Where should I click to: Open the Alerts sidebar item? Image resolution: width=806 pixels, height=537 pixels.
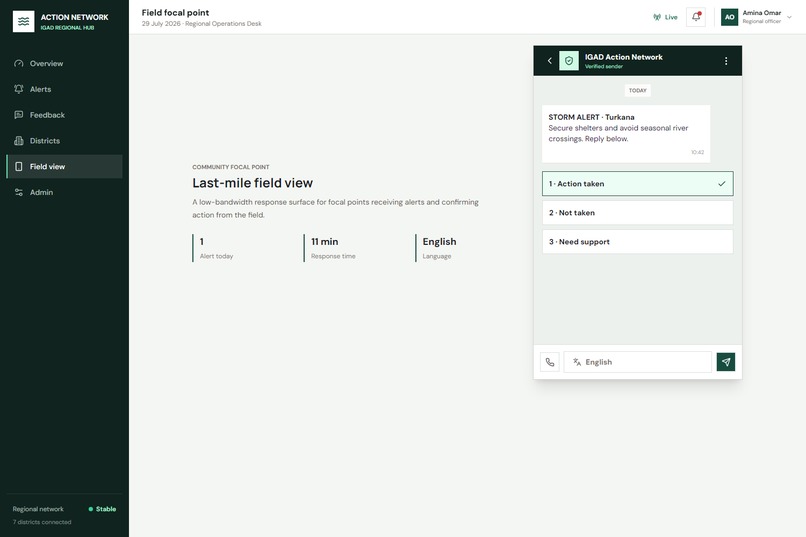tap(64, 89)
